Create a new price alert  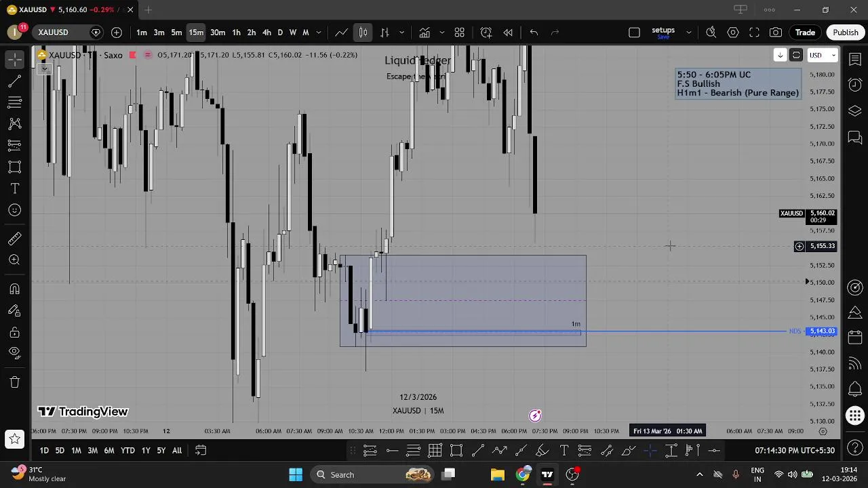(486, 33)
